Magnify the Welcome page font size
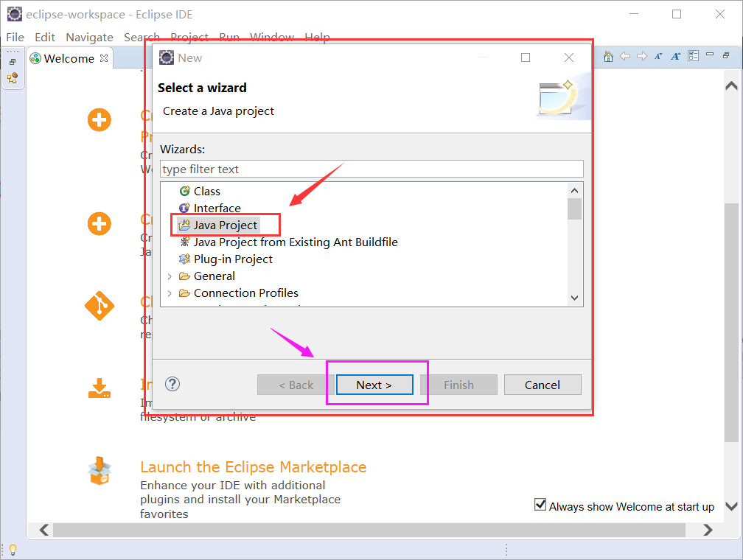Viewport: 743px width, 560px height. click(676, 57)
